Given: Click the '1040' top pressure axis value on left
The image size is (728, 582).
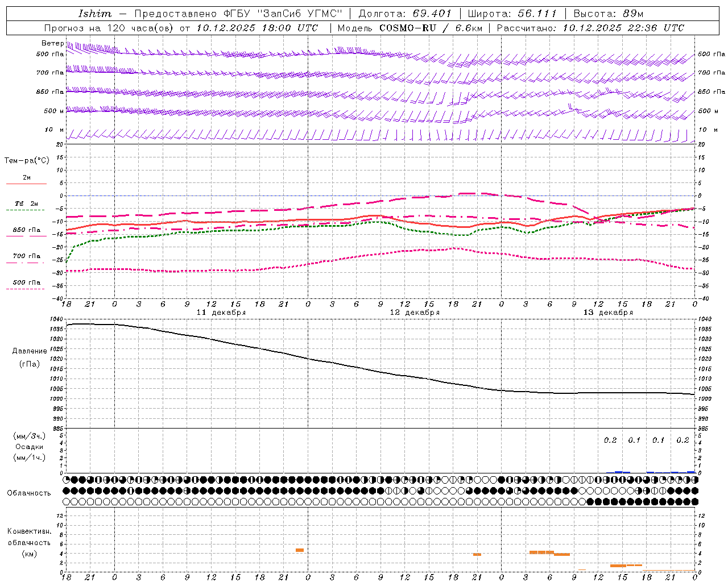Looking at the screenshot, I should point(56,319).
